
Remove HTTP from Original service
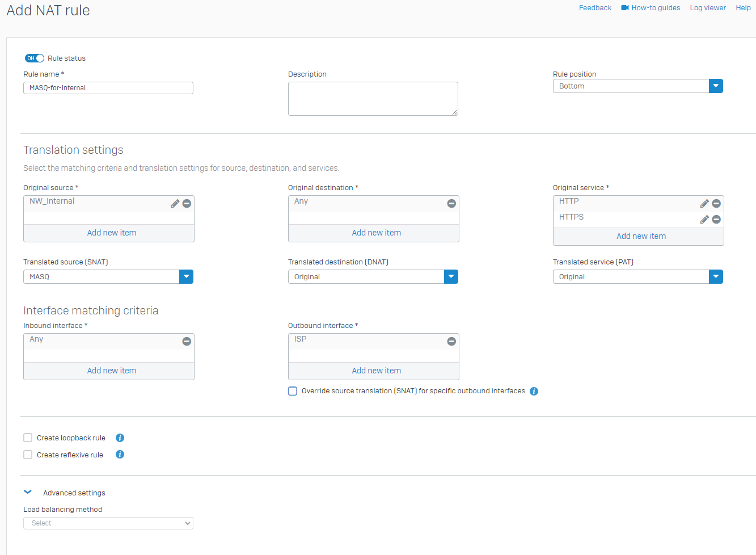(x=716, y=204)
